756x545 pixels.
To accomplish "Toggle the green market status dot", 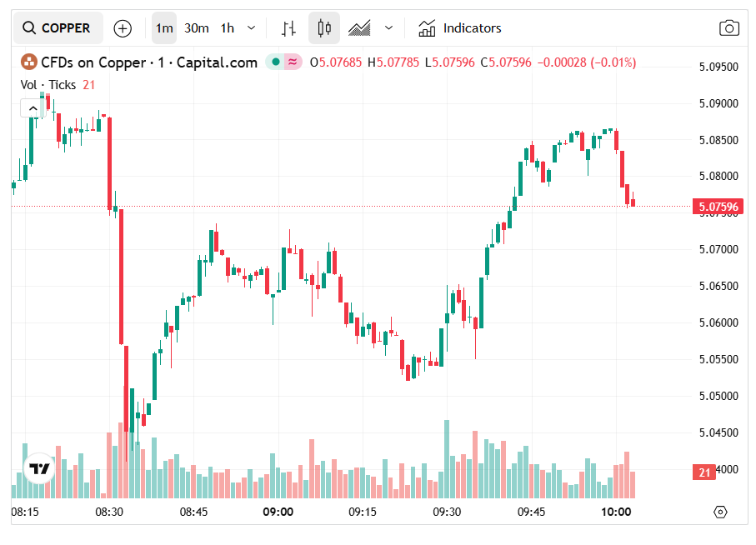I will click(x=274, y=62).
